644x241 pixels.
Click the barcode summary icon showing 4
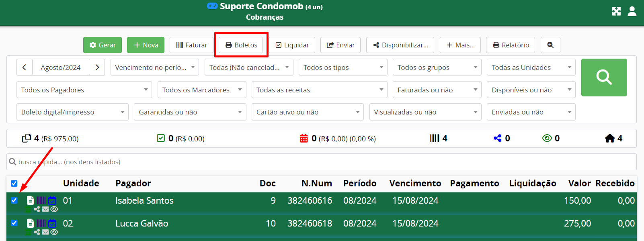pyautogui.click(x=435, y=138)
